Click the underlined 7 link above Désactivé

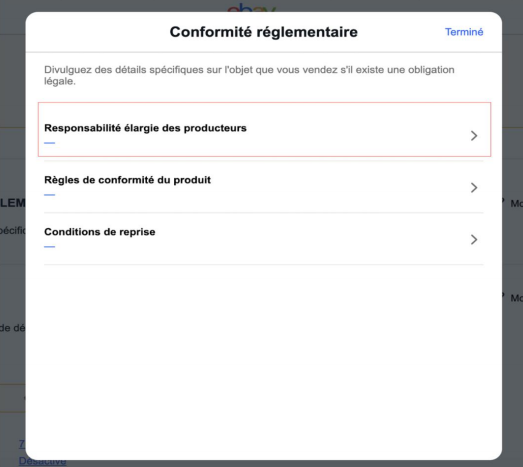tap(22, 444)
